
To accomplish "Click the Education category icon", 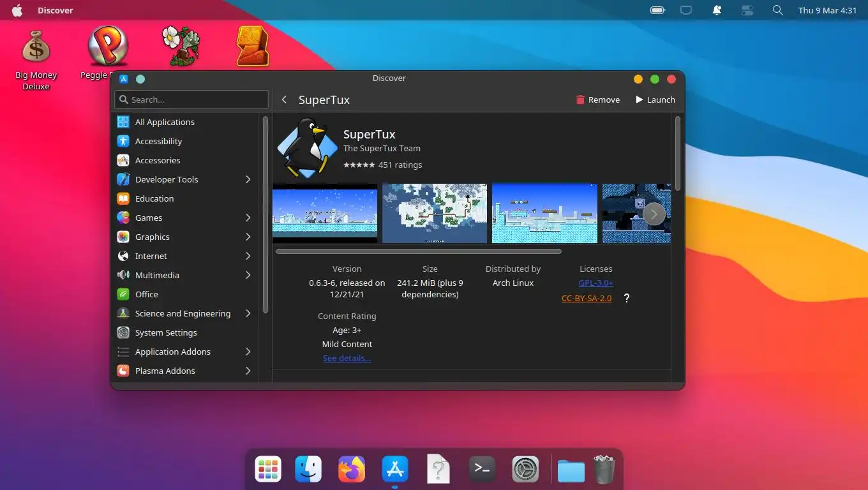I will click(123, 198).
